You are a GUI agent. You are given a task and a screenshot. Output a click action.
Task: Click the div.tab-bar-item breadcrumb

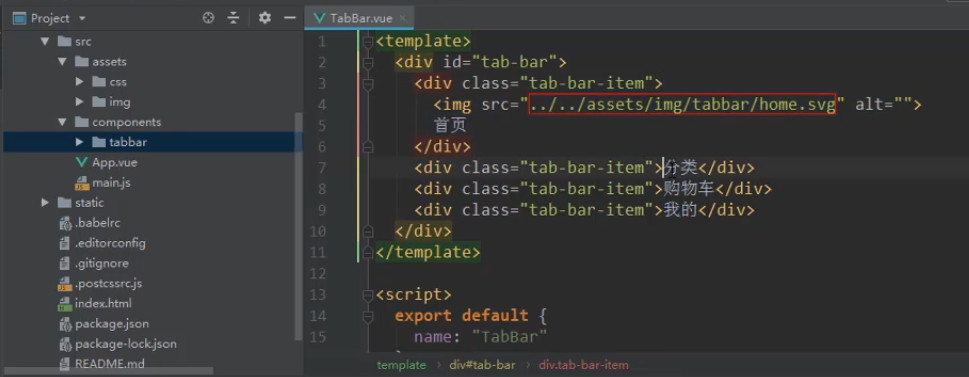(583, 365)
